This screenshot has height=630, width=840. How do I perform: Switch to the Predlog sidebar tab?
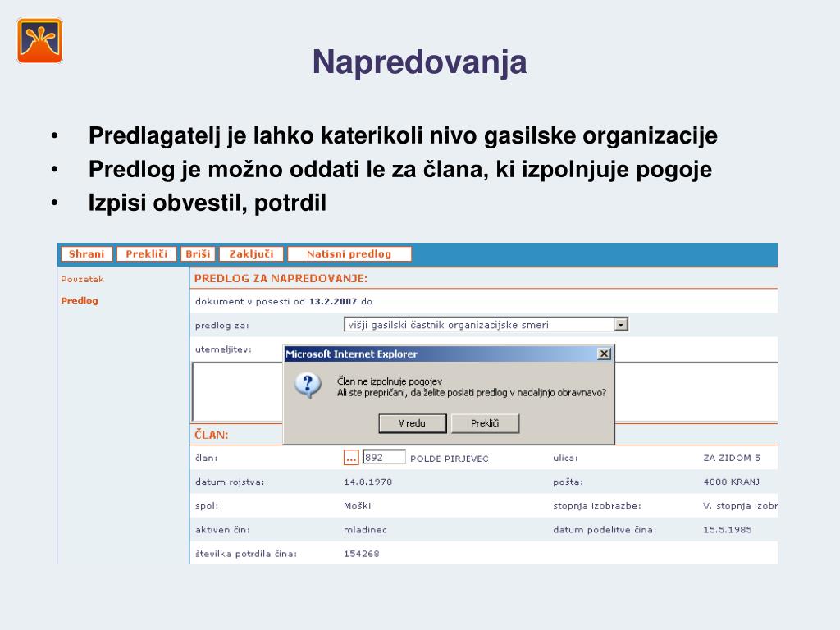tap(80, 300)
